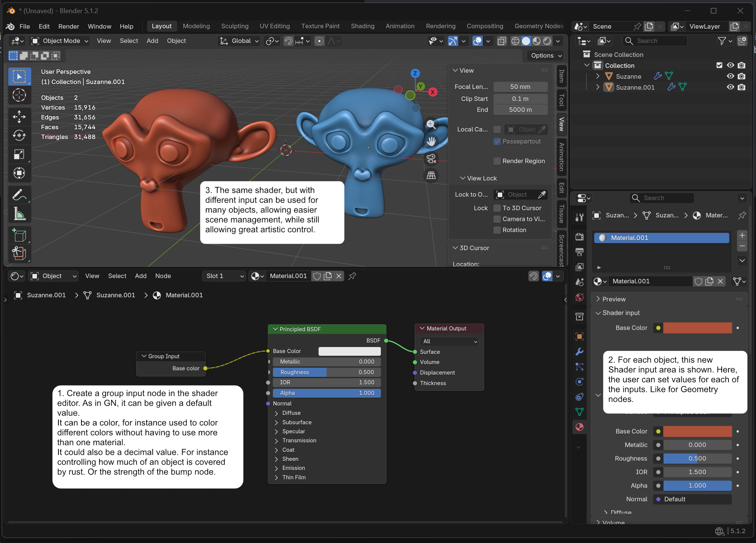Screen dimensions: 756x543
Task: Select the Annotate pencil tool
Action: [x=19, y=195]
